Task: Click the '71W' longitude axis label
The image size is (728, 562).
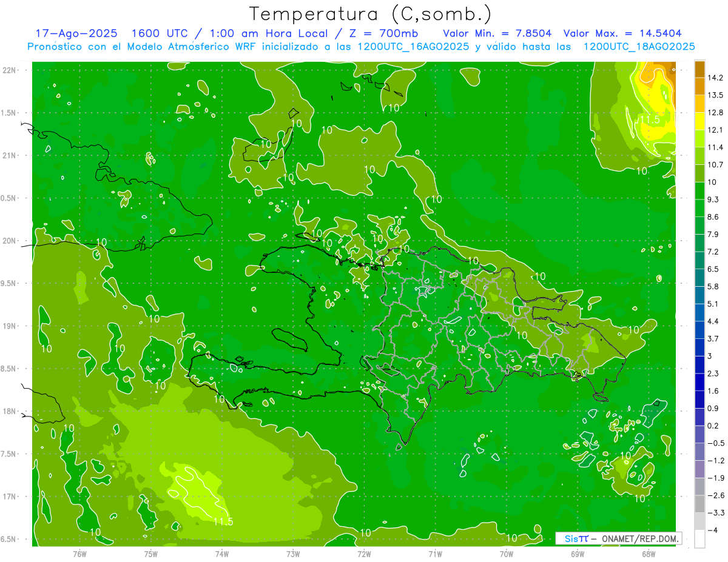Action: (435, 554)
